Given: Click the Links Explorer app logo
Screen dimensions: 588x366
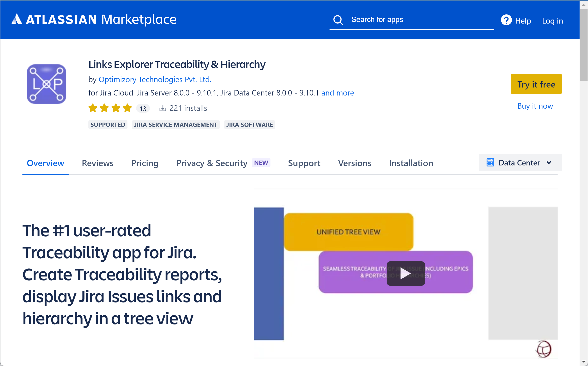Looking at the screenshot, I should tap(46, 84).
